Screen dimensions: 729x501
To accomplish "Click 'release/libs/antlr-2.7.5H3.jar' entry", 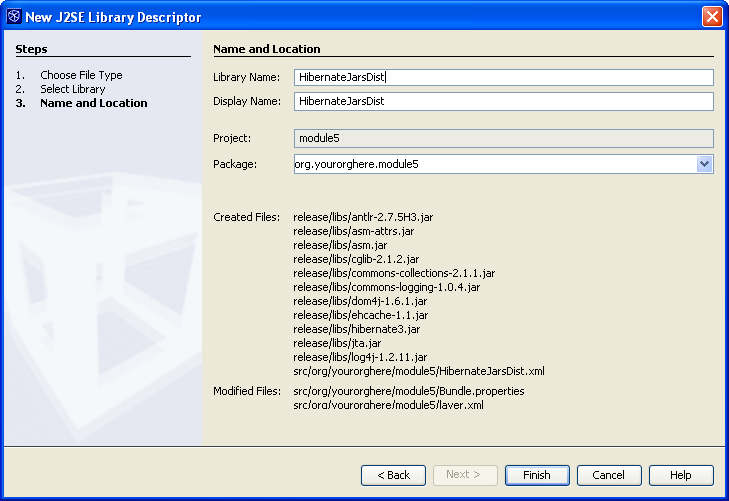I will [363, 217].
